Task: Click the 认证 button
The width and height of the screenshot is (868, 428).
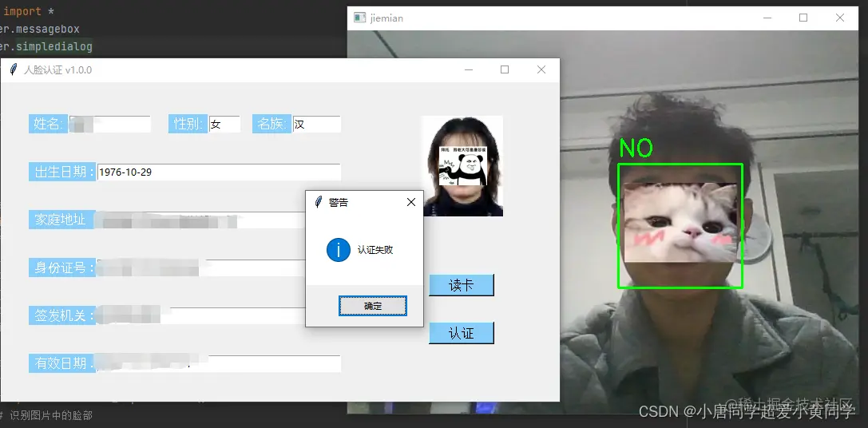Action: click(461, 333)
